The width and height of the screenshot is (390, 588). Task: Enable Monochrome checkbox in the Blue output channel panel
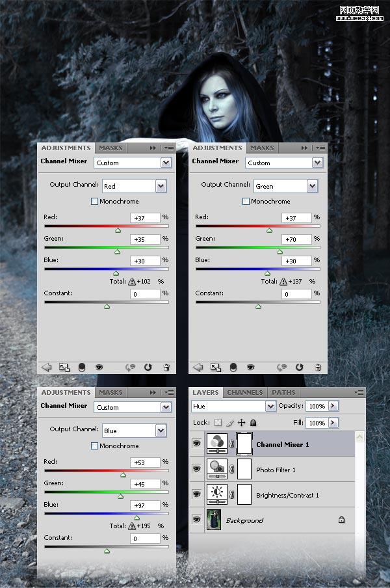(x=94, y=446)
